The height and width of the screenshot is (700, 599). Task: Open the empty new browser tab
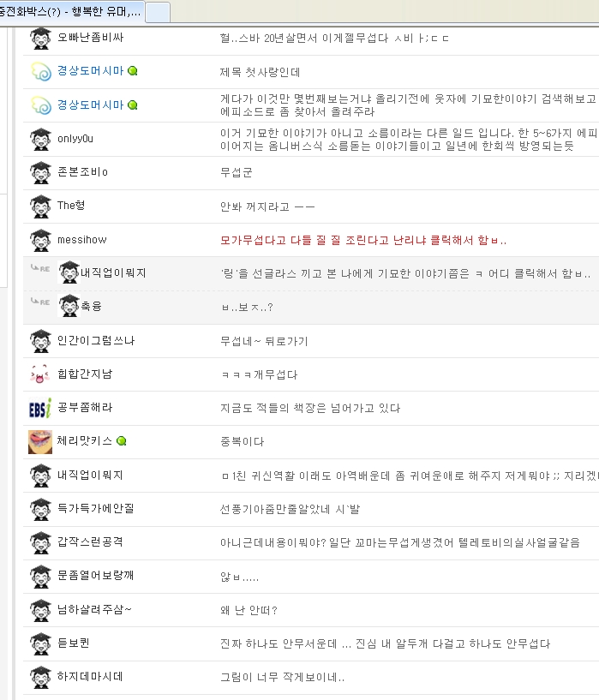(x=158, y=11)
